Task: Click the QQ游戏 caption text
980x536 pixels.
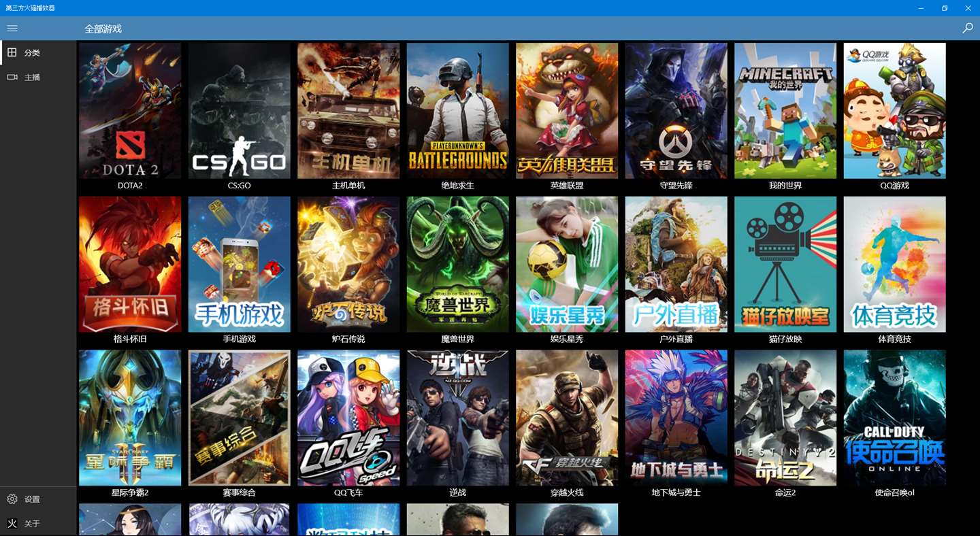Action: (895, 186)
